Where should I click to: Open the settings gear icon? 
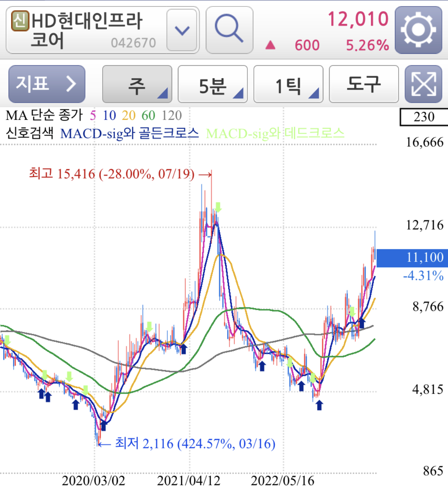click(x=418, y=30)
